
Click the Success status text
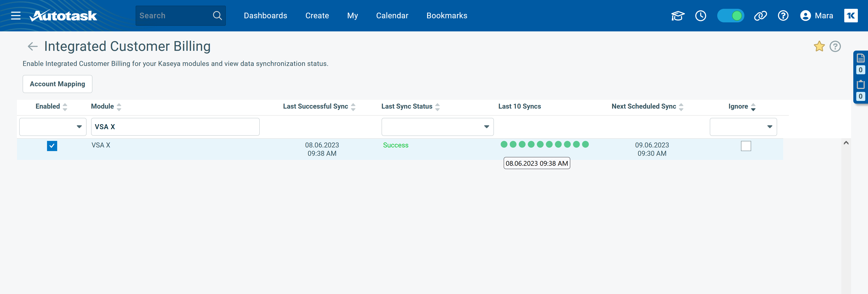[396, 145]
